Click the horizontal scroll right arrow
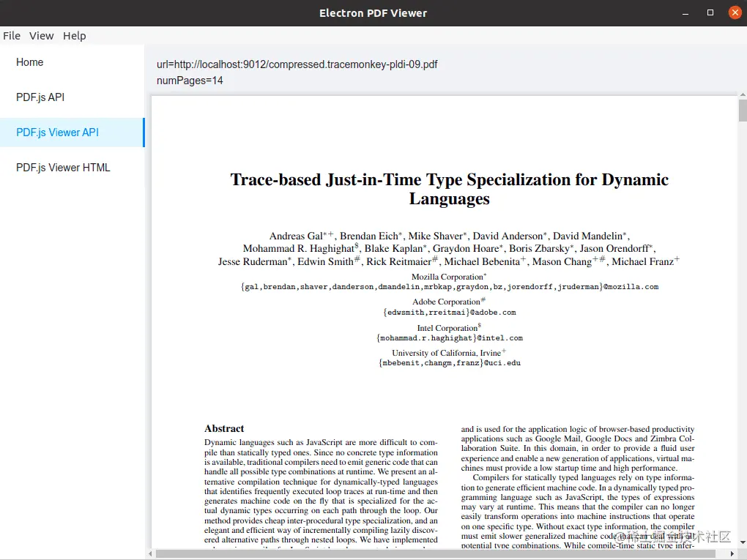Screen dimensions: 747x560 (x=732, y=554)
